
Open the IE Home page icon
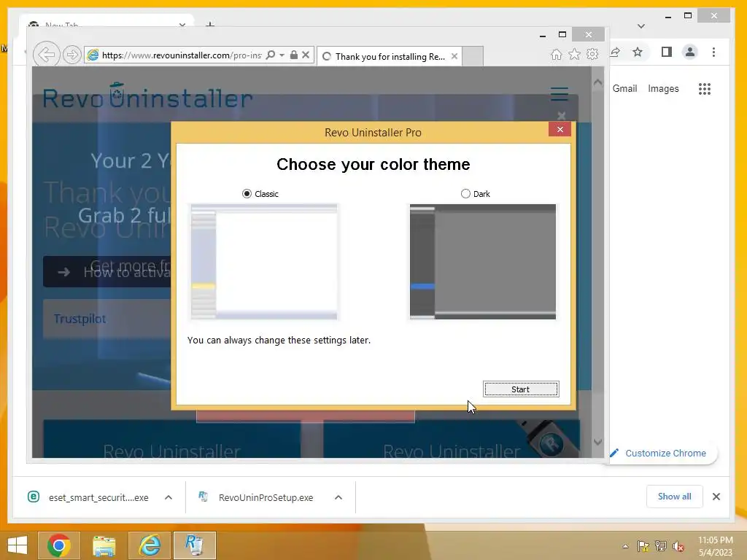(556, 54)
